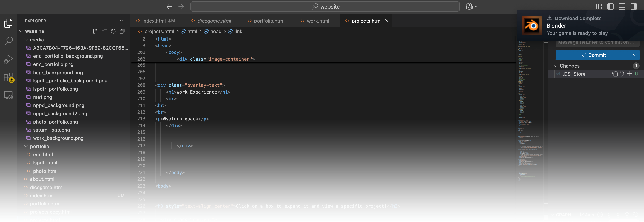Collapse the Changes section
Screen dimensions: 644x222
coord(555,66)
